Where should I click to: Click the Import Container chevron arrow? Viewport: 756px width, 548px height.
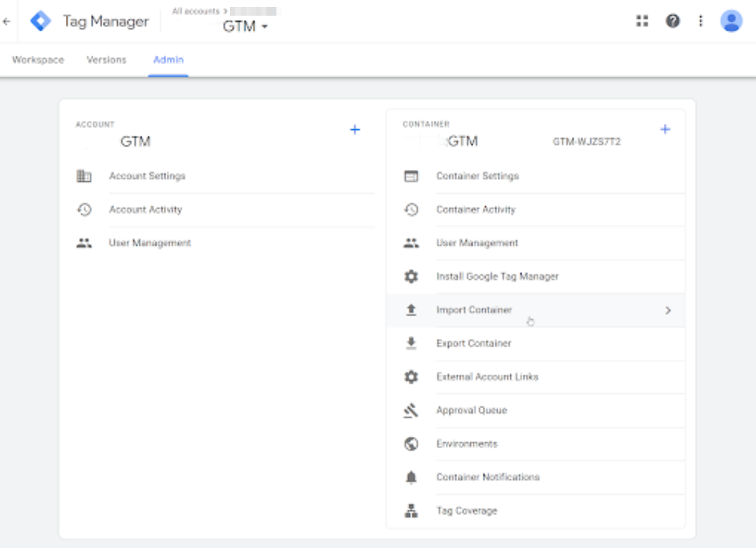[668, 310]
